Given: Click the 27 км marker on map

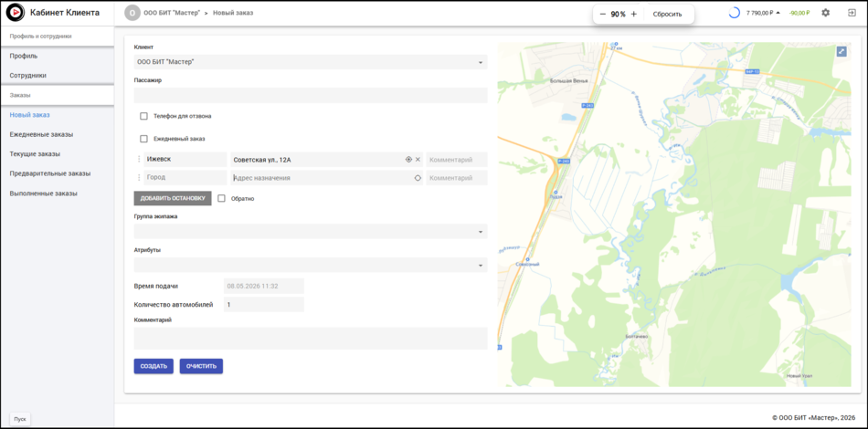Looking at the screenshot, I should point(616,46).
